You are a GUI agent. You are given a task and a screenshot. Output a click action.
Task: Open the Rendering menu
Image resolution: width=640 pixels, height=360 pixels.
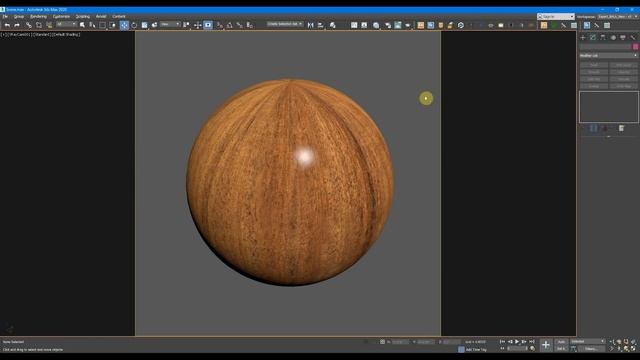coord(38,17)
